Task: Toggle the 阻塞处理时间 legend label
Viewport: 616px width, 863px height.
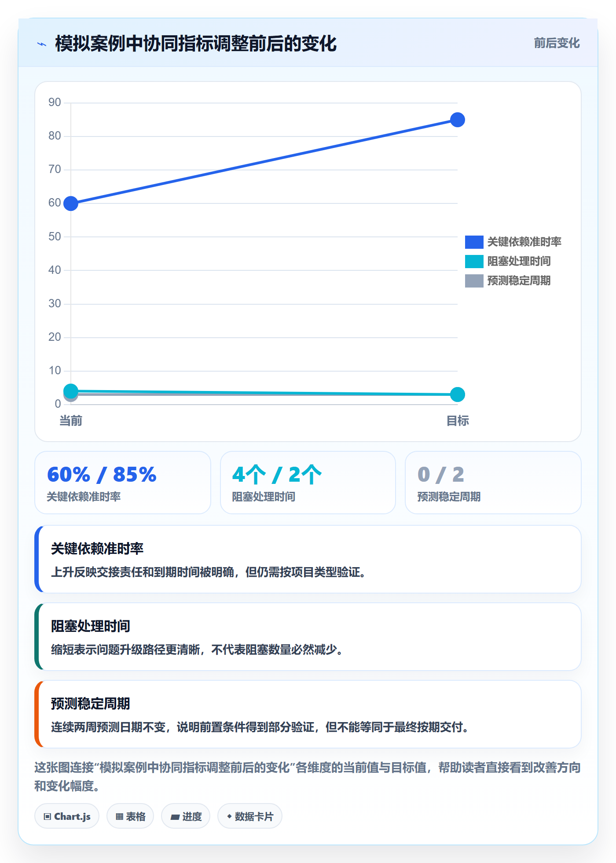Action: click(x=519, y=262)
